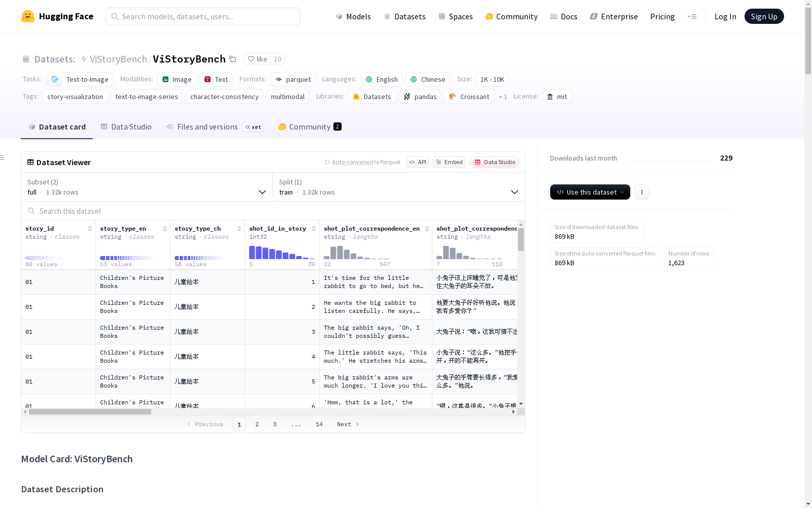Viewport: 812px width, 508px height.
Task: Open the Models menu item
Action: point(353,16)
